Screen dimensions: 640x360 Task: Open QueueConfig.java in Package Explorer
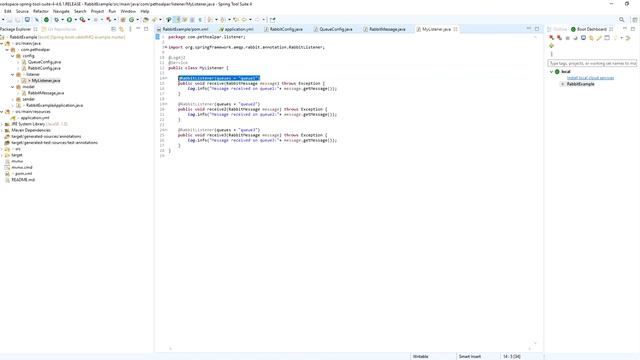click(44, 62)
